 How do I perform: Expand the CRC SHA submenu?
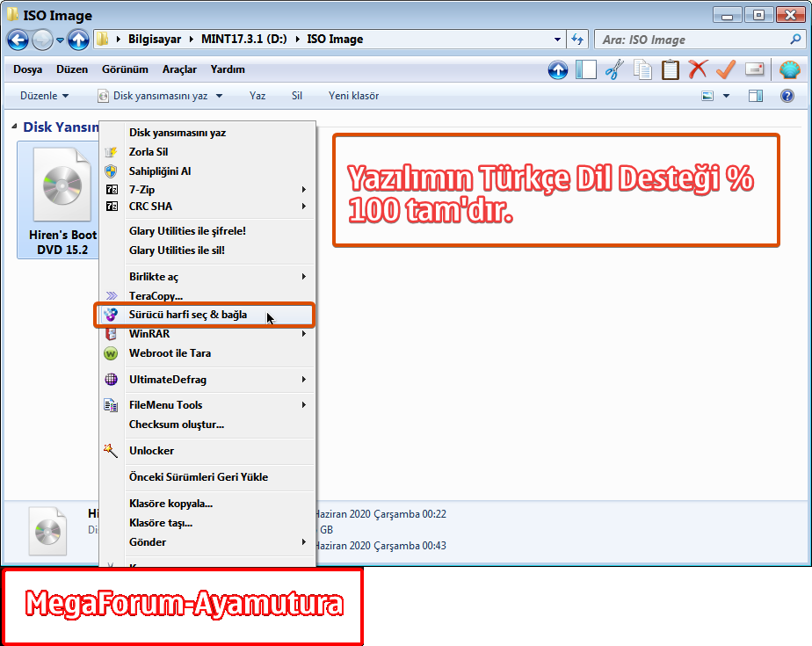(207, 207)
